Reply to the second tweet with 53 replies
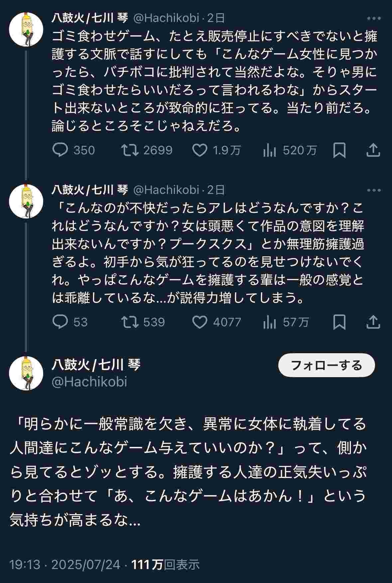Image resolution: width=392 pixels, height=583 pixels. coord(61,322)
